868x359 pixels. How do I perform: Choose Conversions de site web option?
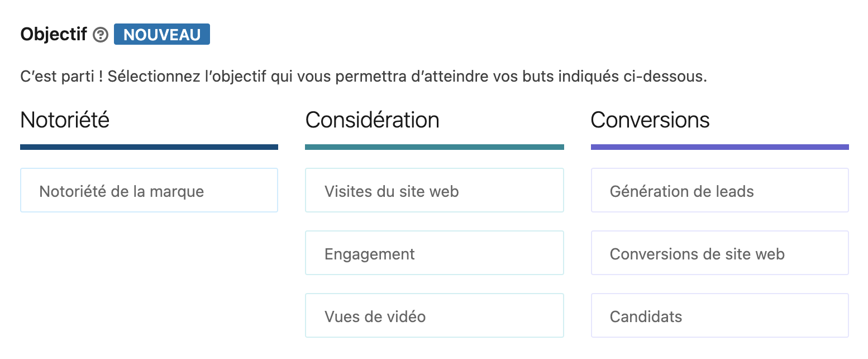click(x=720, y=253)
